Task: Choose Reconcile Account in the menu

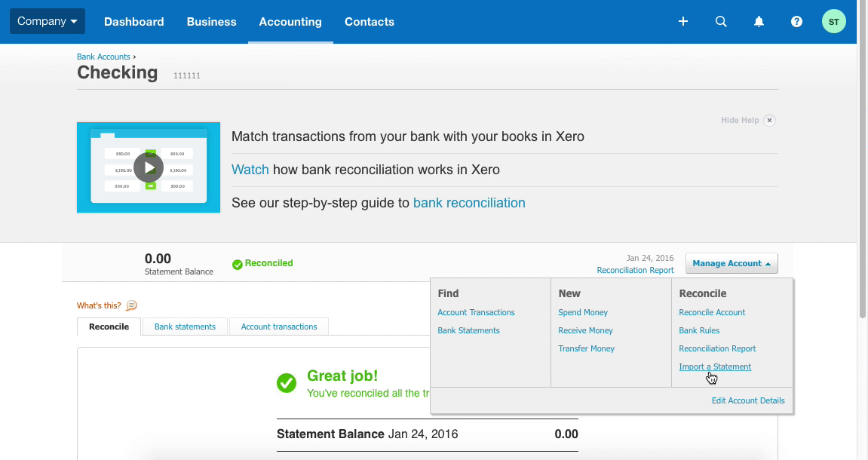Action: [712, 312]
